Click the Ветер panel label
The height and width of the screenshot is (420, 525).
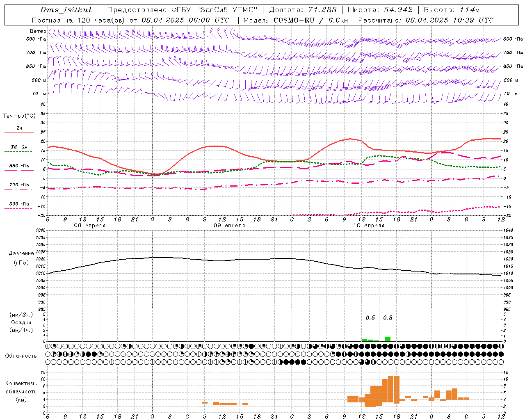point(38,31)
